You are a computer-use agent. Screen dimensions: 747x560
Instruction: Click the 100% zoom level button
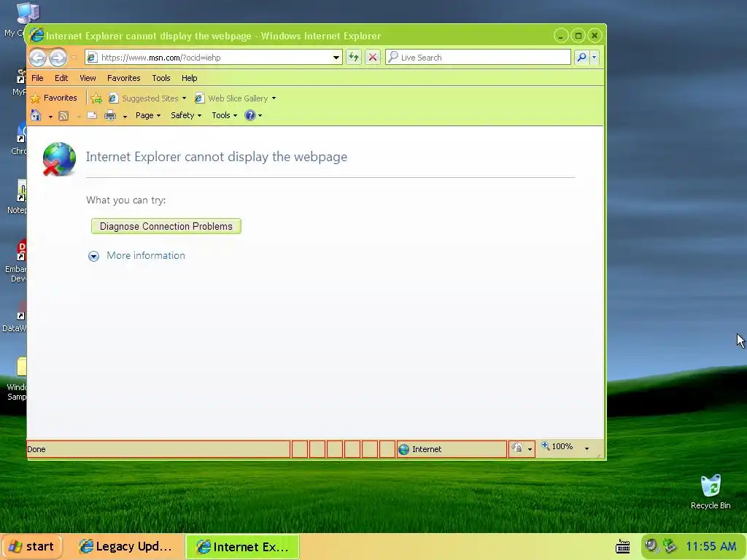pyautogui.click(x=557, y=447)
